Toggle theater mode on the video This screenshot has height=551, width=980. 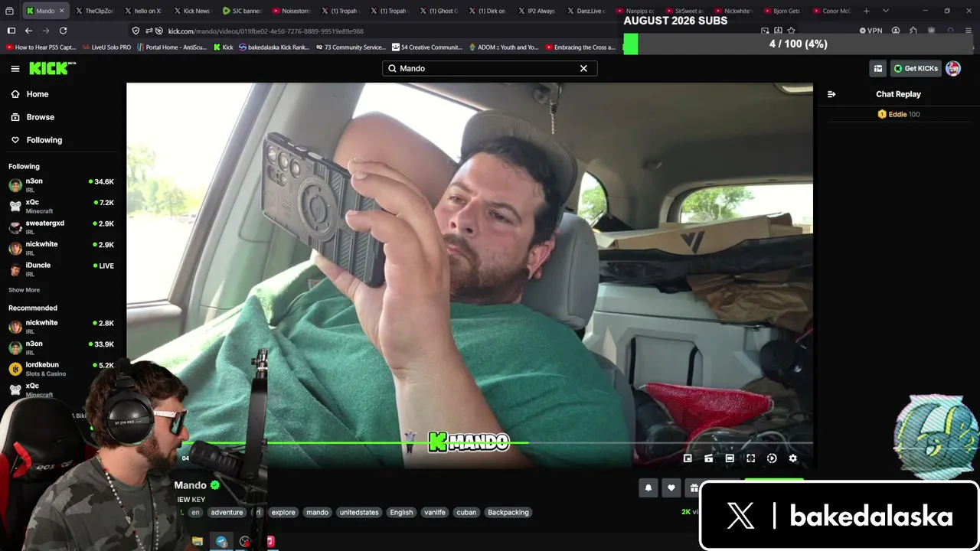730,458
